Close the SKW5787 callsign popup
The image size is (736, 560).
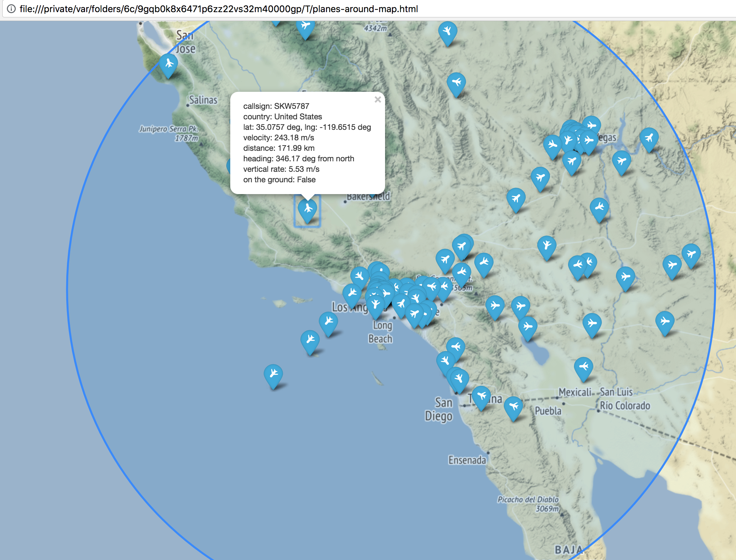point(378,99)
